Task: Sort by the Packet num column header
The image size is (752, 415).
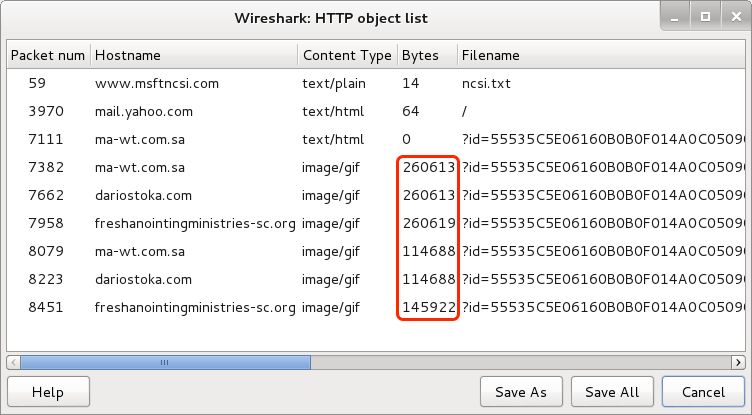Action: (x=48, y=55)
